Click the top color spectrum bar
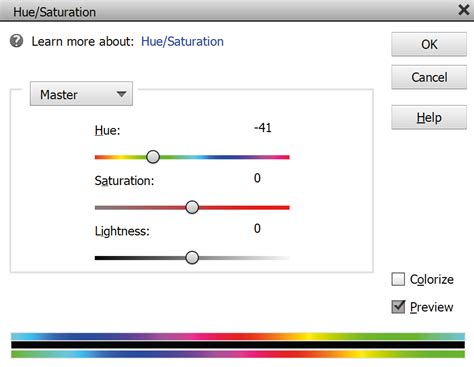 click(x=238, y=336)
